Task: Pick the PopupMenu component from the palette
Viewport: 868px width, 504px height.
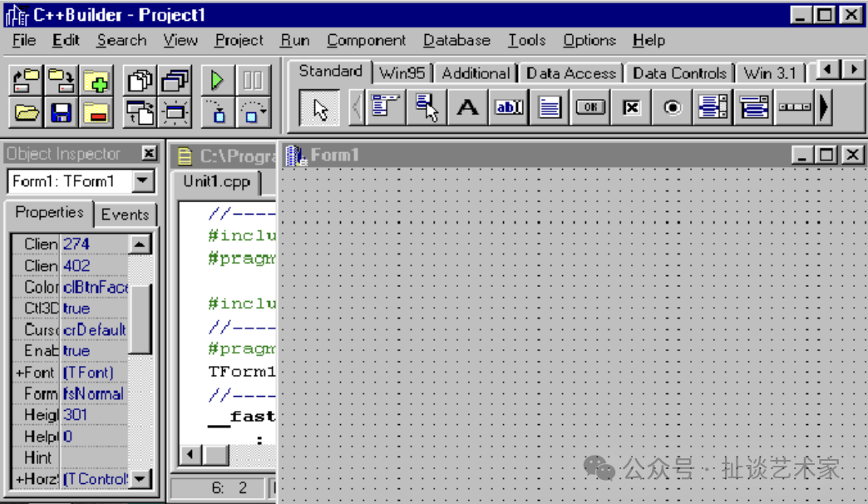Action: point(427,107)
